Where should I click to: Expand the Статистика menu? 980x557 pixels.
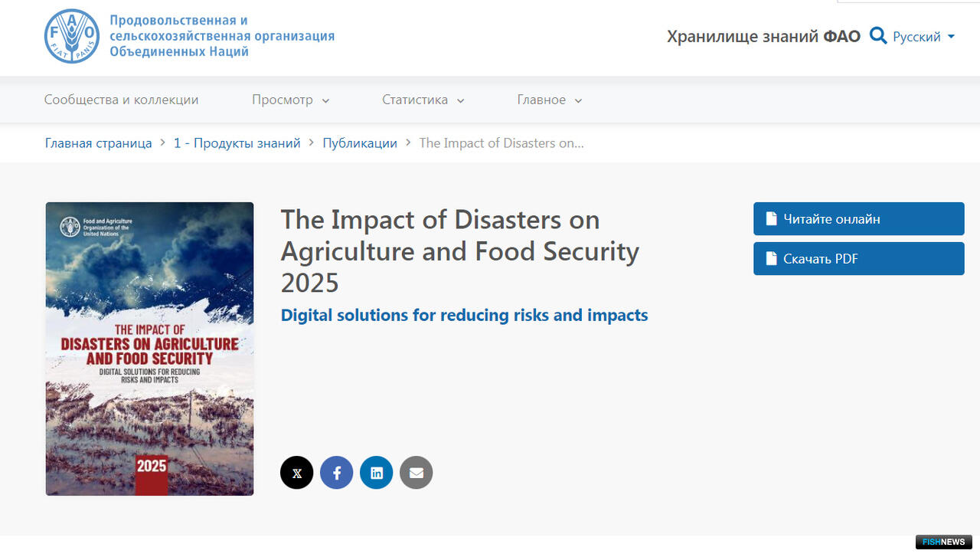click(x=423, y=100)
